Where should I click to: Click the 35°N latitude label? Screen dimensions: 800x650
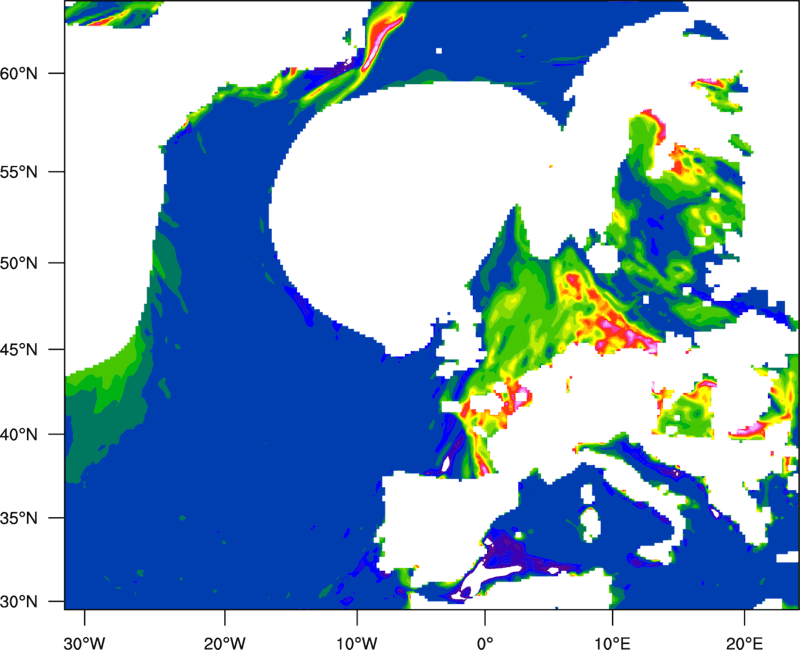19,518
